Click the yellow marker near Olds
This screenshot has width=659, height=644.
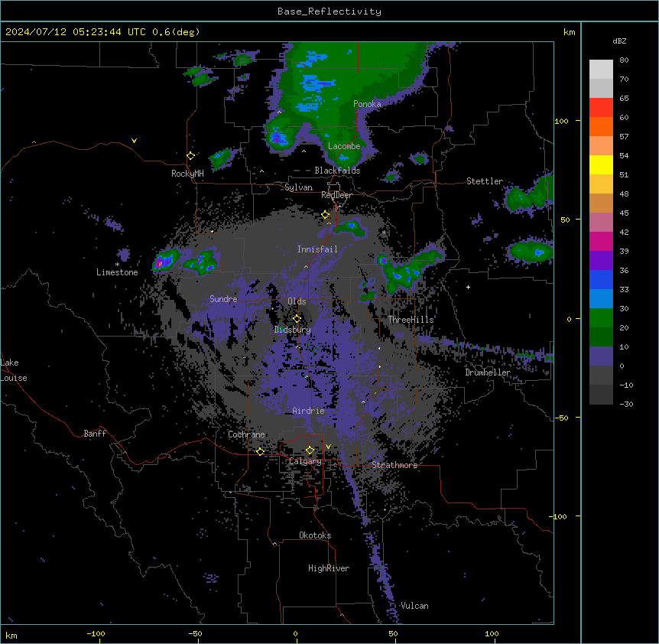297,318
